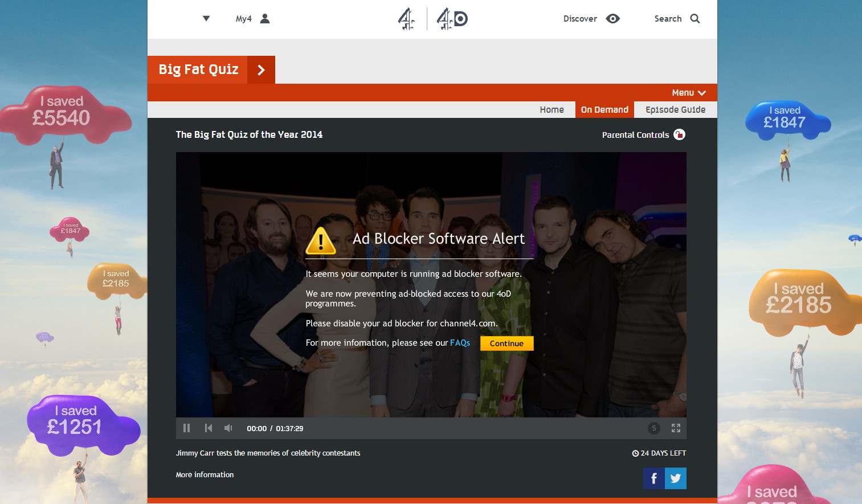Switch to the Home tab
Viewport: 862px width, 504px height.
point(551,110)
